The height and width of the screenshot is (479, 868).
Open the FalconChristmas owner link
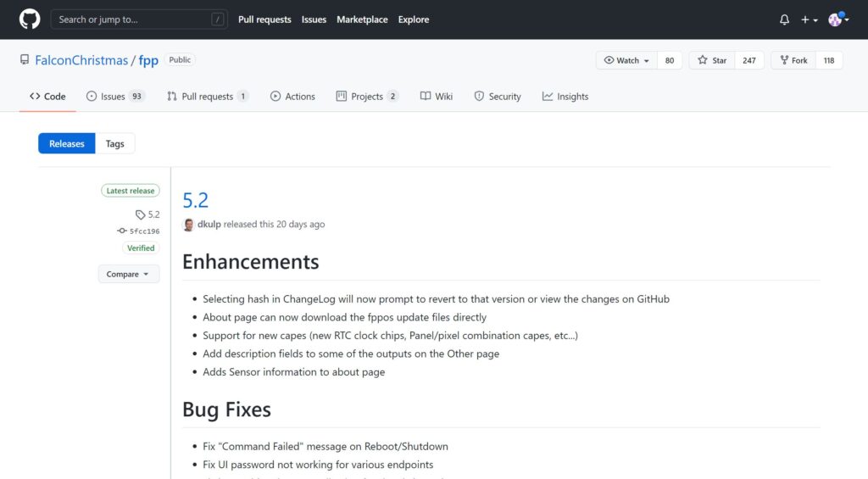click(81, 60)
